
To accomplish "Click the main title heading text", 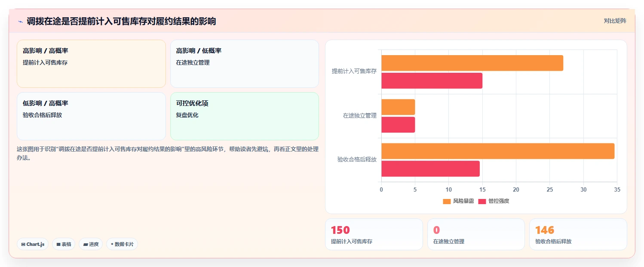I will 121,21.
